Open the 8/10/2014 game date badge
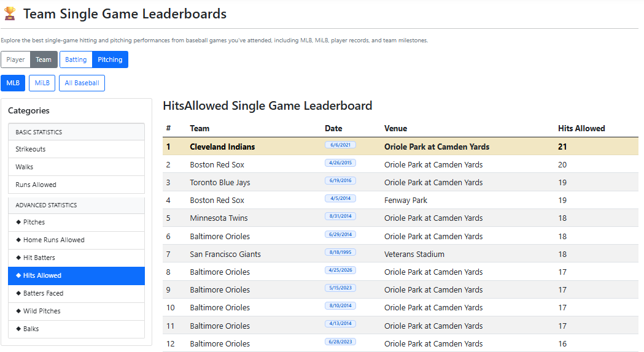 pos(341,305)
